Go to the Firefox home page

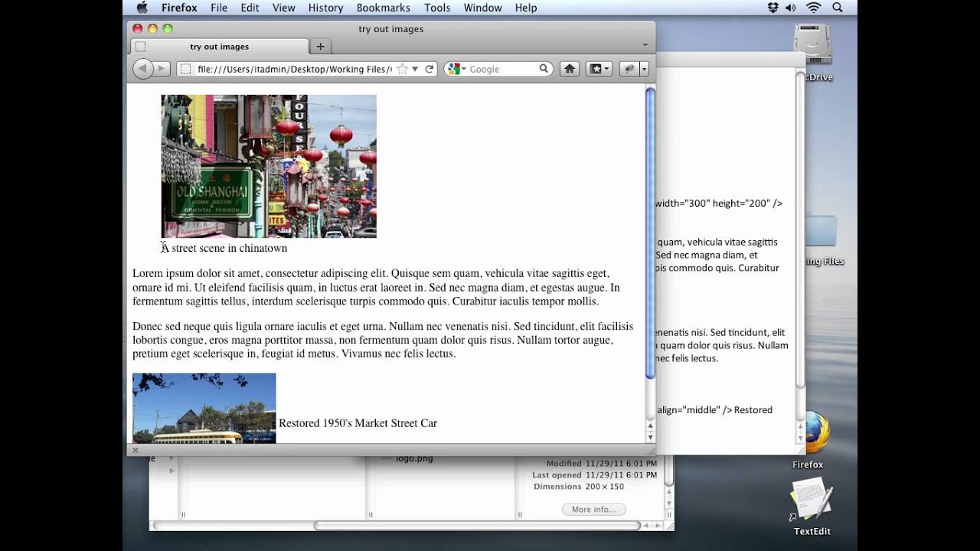[x=569, y=69]
